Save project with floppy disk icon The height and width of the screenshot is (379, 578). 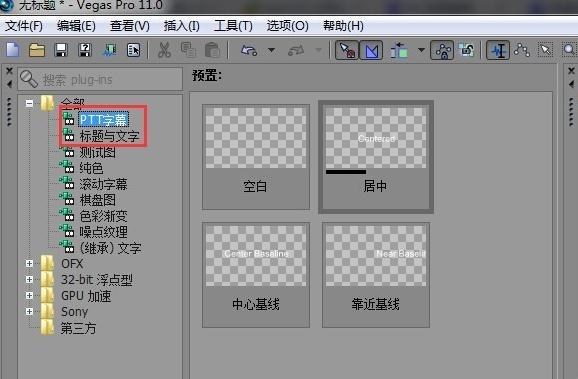tap(61, 50)
